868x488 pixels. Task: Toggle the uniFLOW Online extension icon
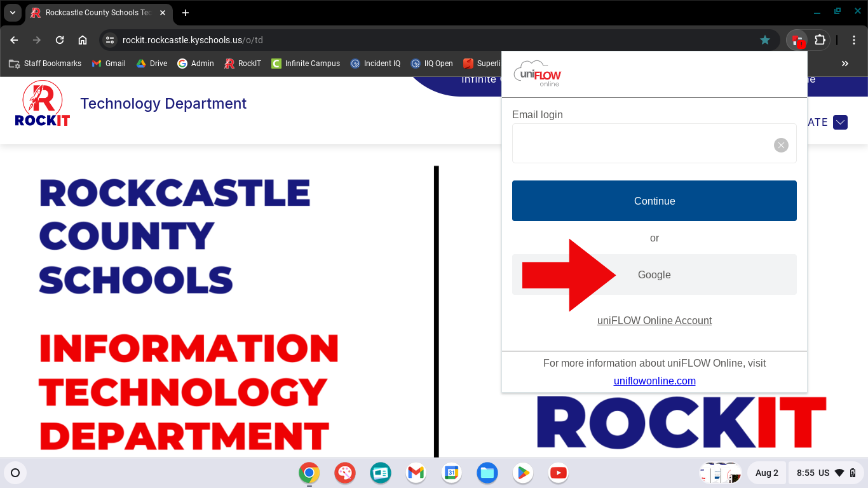[797, 40]
